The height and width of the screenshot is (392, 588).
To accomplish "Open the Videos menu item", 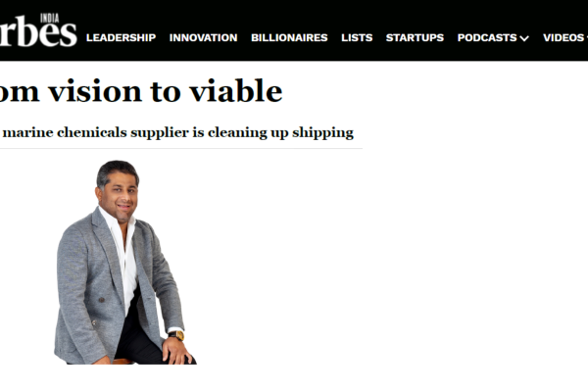I will tap(563, 38).
